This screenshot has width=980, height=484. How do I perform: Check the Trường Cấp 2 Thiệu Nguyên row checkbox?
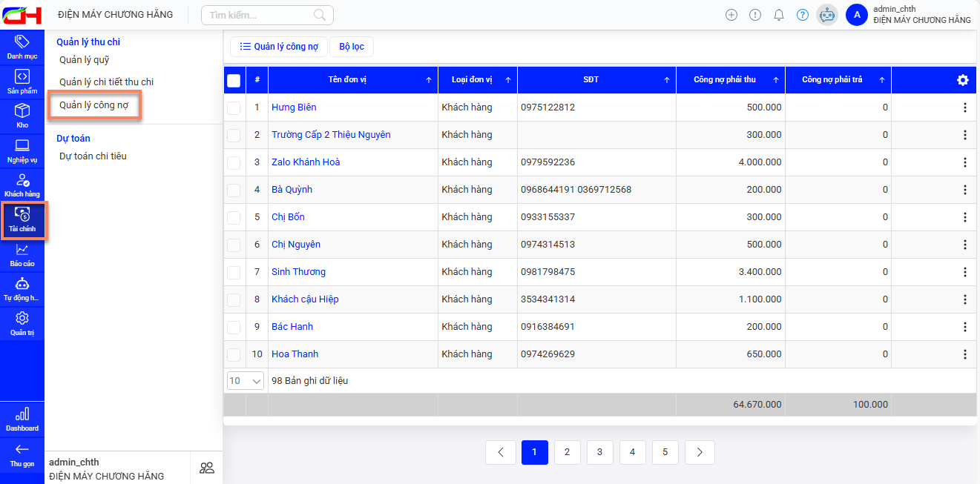(234, 135)
